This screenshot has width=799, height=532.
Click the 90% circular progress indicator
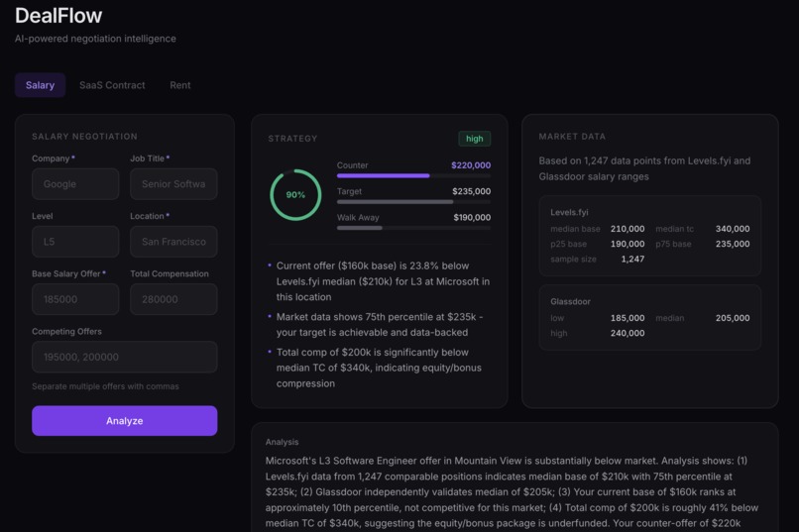click(x=295, y=195)
